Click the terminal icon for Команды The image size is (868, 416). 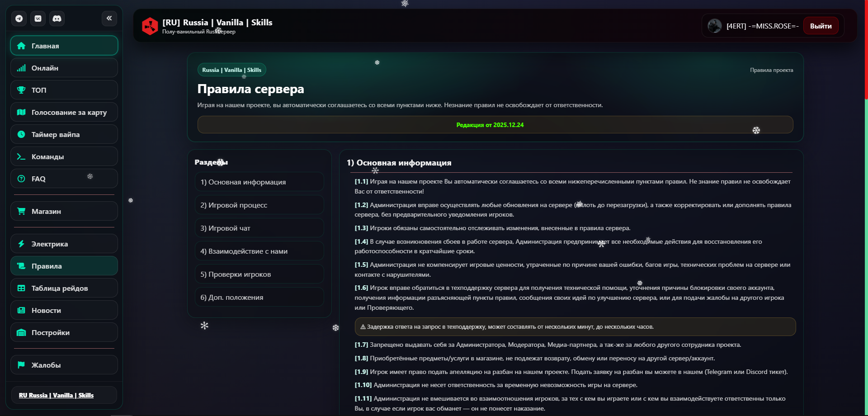pos(21,156)
